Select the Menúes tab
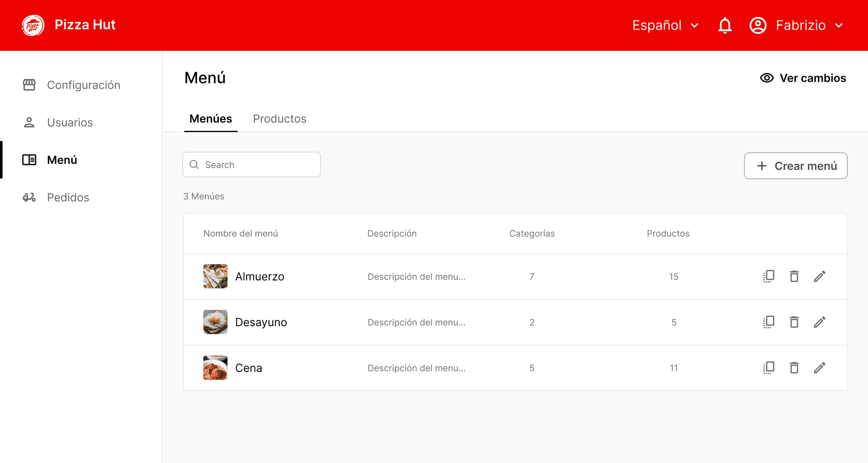Image resolution: width=868 pixels, height=463 pixels. 211,119
